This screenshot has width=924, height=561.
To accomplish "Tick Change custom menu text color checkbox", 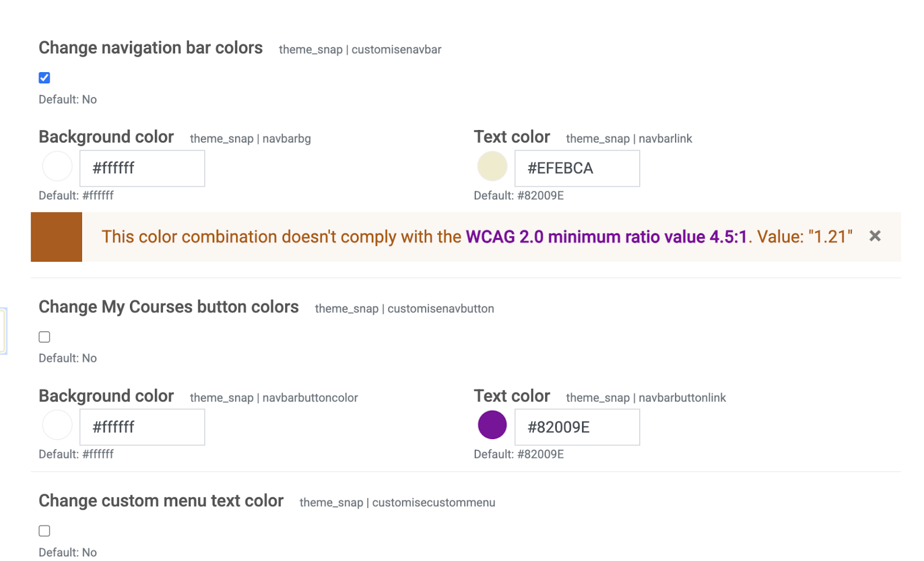I will 44,530.
